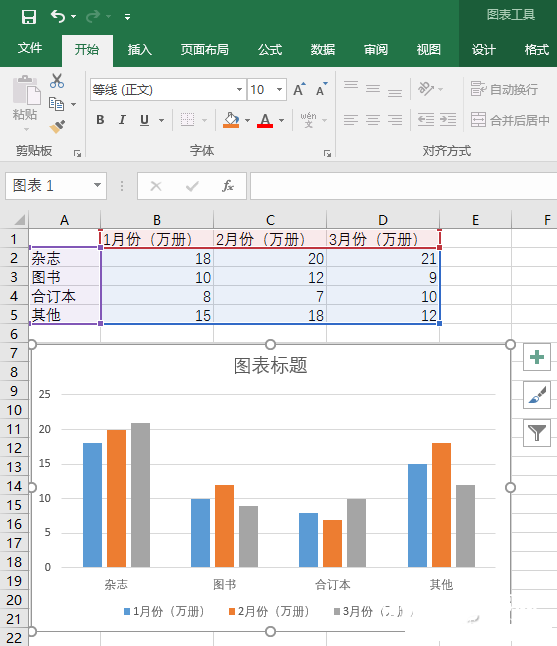This screenshot has width=557, height=646.
Task: Open Chart Filters funnel button
Action: (x=537, y=433)
